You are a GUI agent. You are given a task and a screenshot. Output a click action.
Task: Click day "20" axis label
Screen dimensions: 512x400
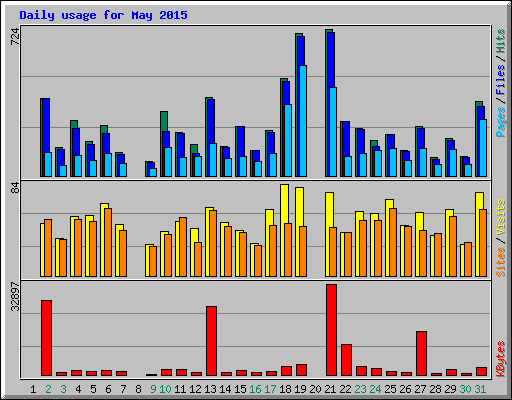click(315, 389)
